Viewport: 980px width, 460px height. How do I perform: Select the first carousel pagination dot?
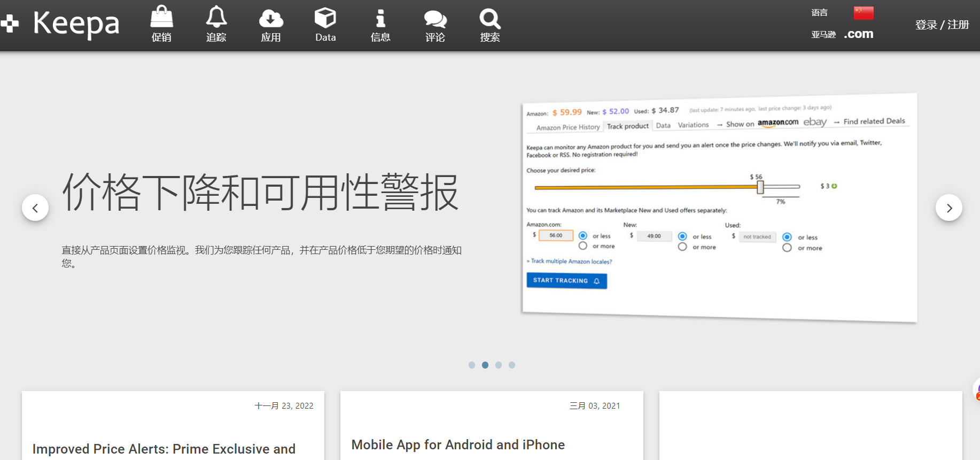click(x=472, y=365)
